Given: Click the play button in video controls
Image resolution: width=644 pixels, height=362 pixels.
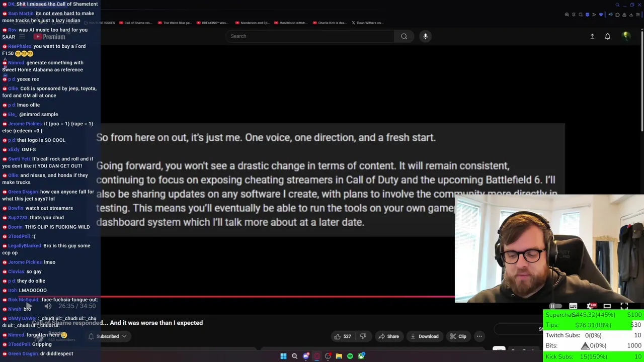Looking at the screenshot, I should (28, 306).
